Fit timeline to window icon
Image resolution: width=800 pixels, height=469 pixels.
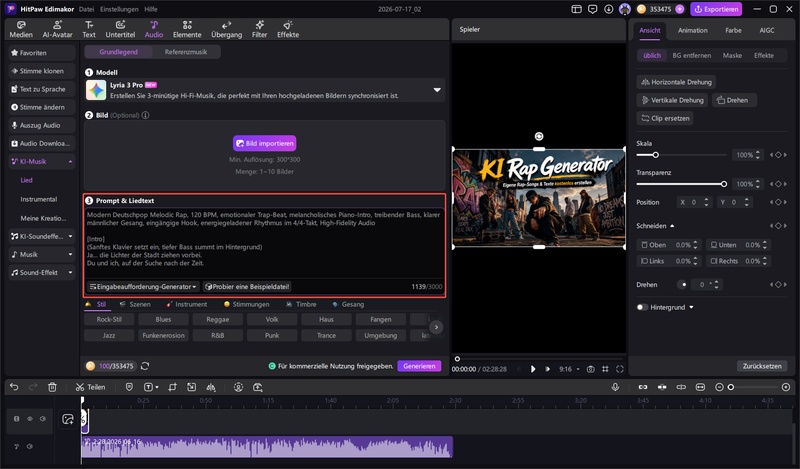(700, 387)
